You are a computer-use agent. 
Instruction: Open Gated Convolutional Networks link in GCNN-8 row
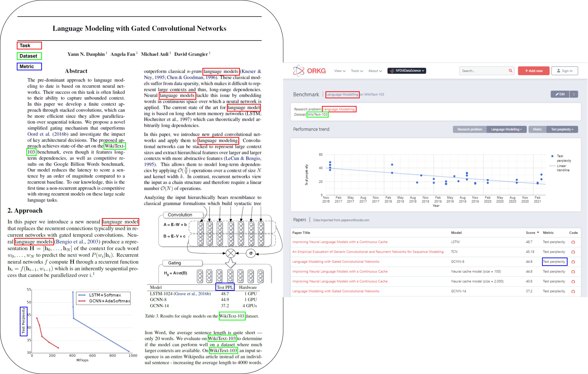[336, 262]
